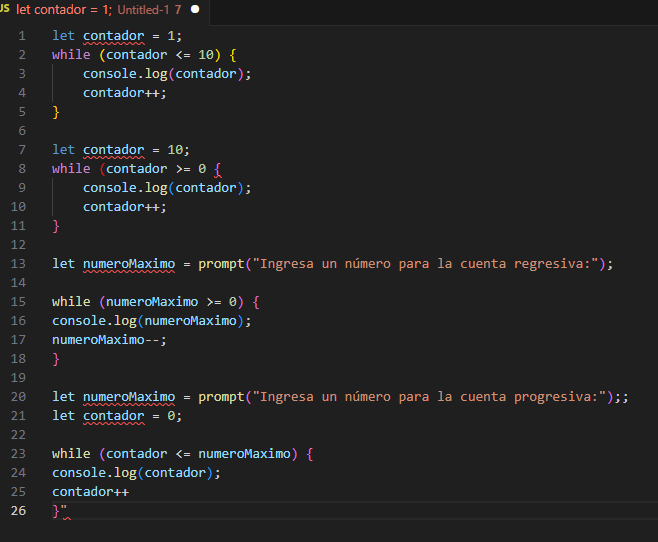Click 'contador++;' on line 4
The width and height of the screenshot is (658, 542).
click(125, 93)
